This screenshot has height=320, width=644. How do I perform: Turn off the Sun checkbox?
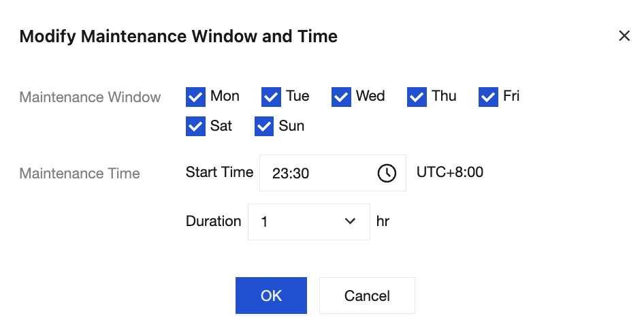click(x=264, y=127)
